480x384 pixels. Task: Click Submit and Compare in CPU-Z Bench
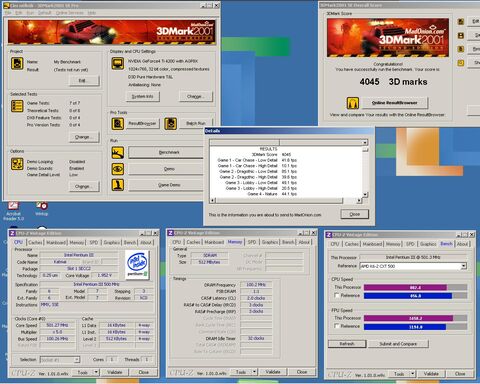click(398, 344)
